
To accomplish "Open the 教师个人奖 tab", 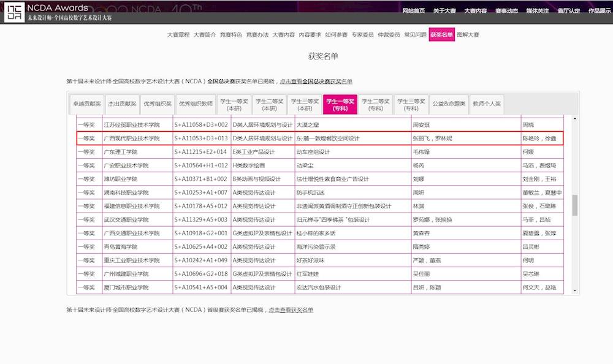I will point(486,104).
